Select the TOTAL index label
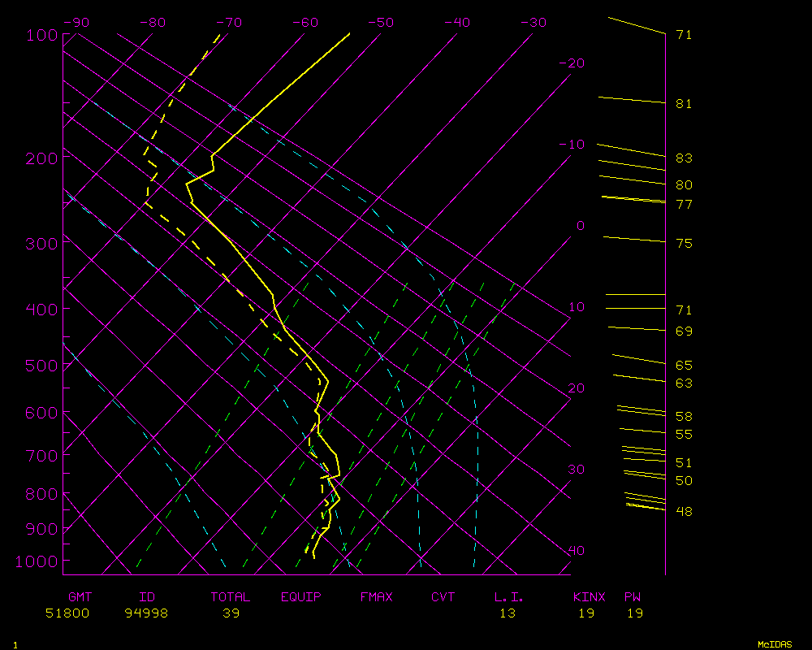Viewport: 812px width, 650px height. click(x=231, y=597)
